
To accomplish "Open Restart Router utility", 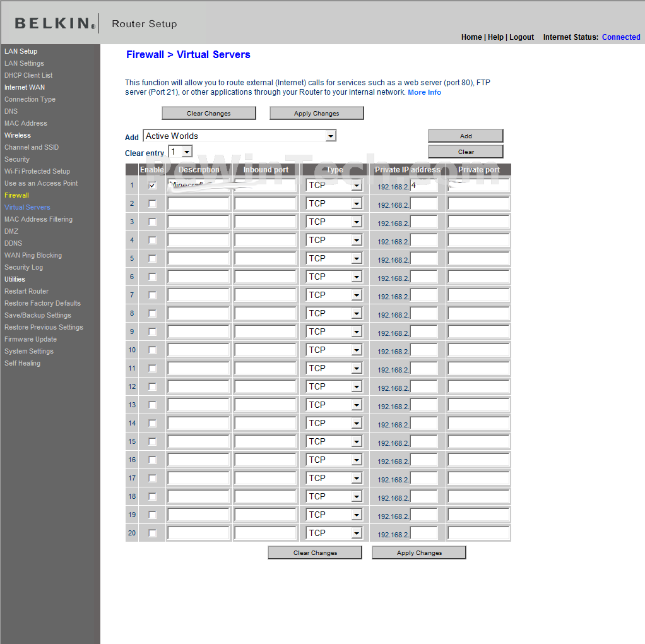I will click(27, 291).
